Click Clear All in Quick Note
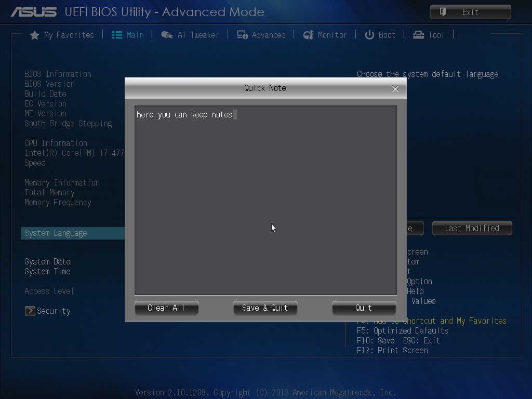The height and width of the screenshot is (399, 532). point(167,308)
